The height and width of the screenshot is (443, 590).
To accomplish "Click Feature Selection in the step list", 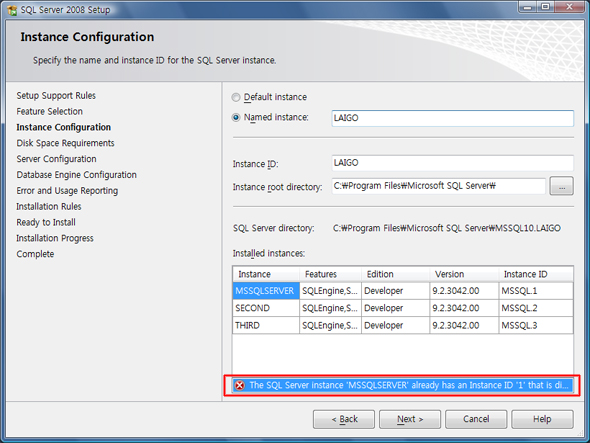I will point(49,111).
